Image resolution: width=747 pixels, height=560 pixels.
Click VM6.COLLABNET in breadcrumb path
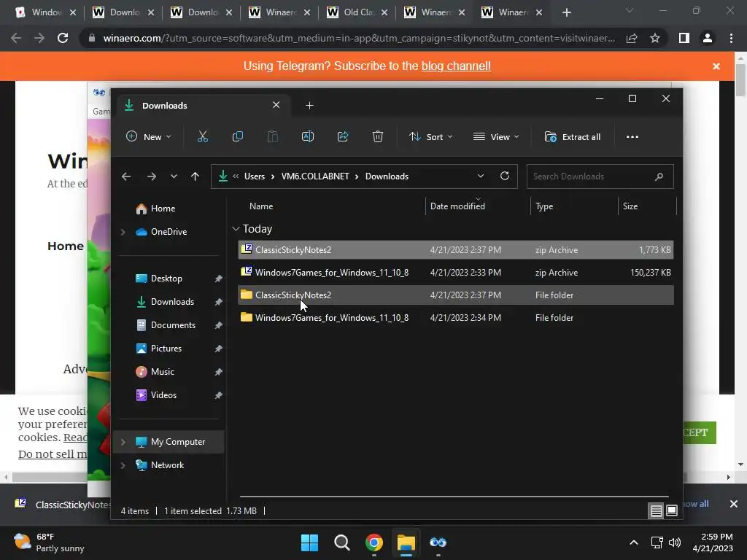(x=315, y=176)
